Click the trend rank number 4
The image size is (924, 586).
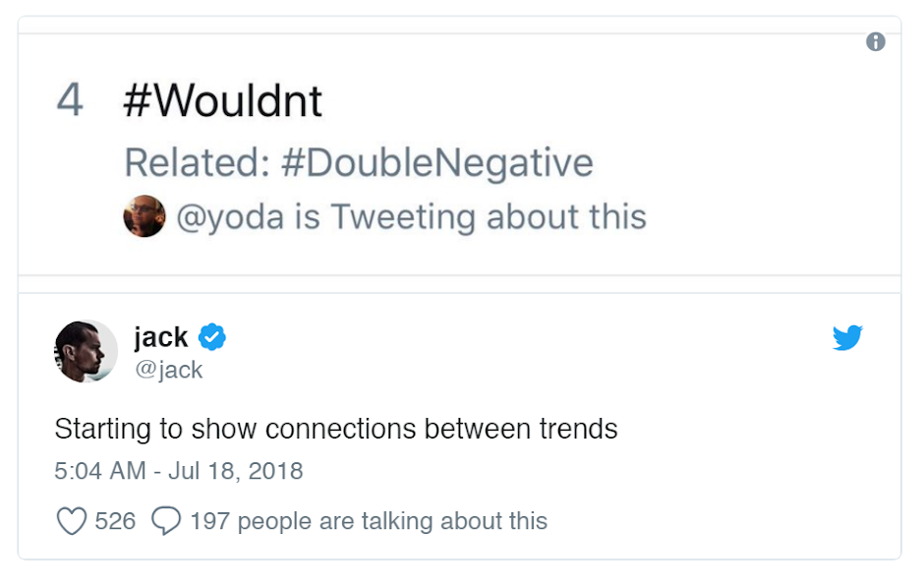70,101
